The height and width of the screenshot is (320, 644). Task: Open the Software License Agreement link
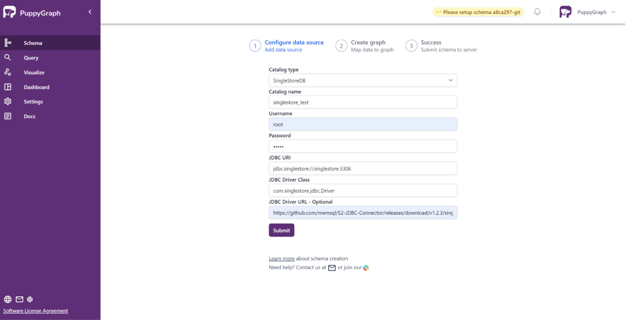35,310
